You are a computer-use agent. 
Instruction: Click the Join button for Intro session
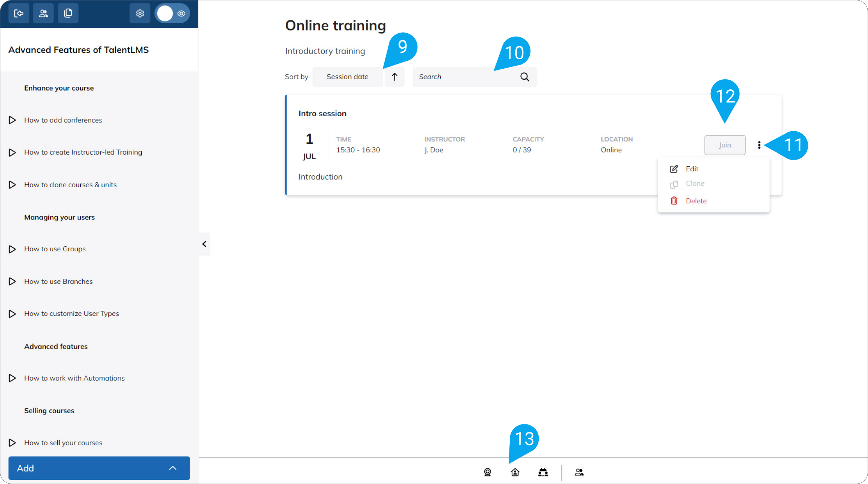coord(724,145)
